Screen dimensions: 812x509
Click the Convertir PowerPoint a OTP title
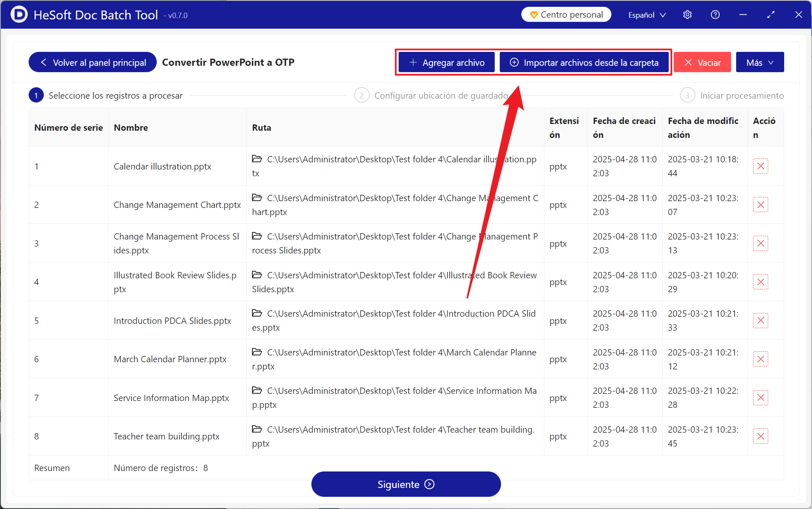228,62
